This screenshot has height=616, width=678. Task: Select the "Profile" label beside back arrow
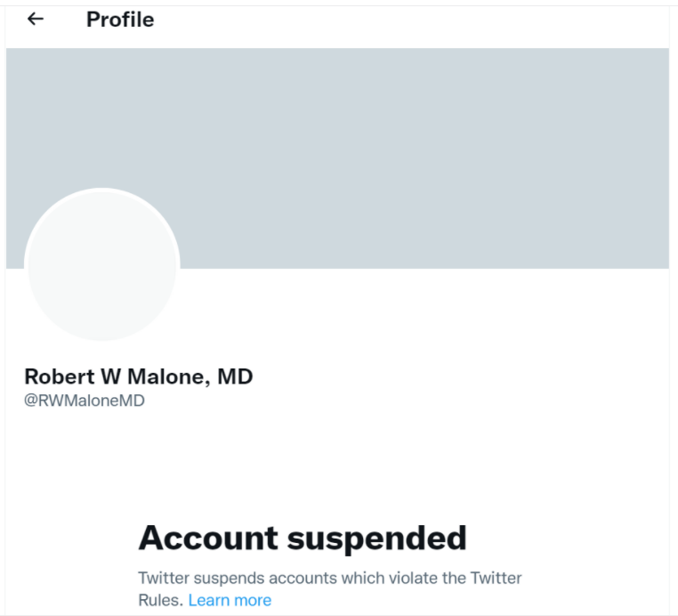[x=120, y=20]
